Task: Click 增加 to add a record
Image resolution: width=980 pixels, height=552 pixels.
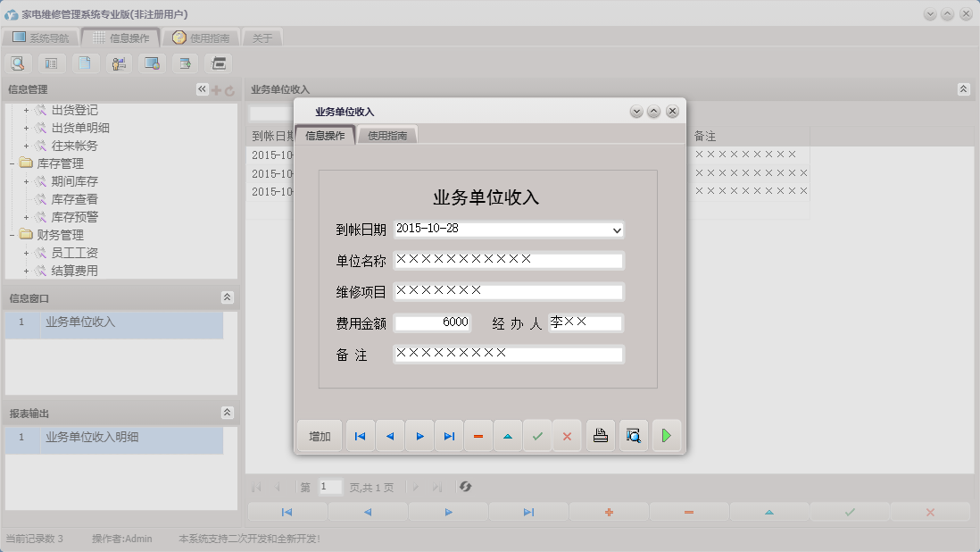Action: point(319,435)
